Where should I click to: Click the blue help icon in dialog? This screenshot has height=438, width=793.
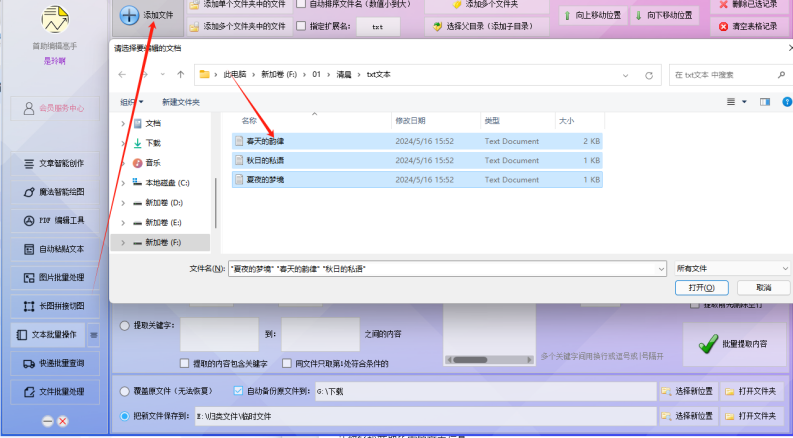[787, 102]
